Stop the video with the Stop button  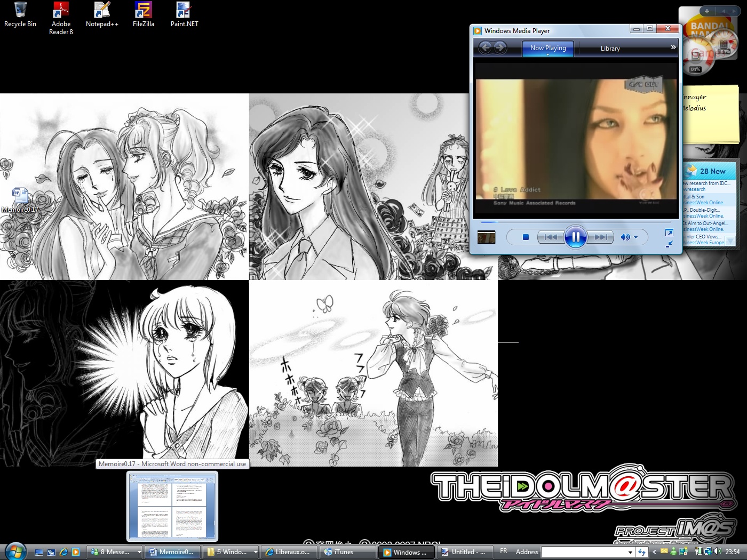click(526, 237)
